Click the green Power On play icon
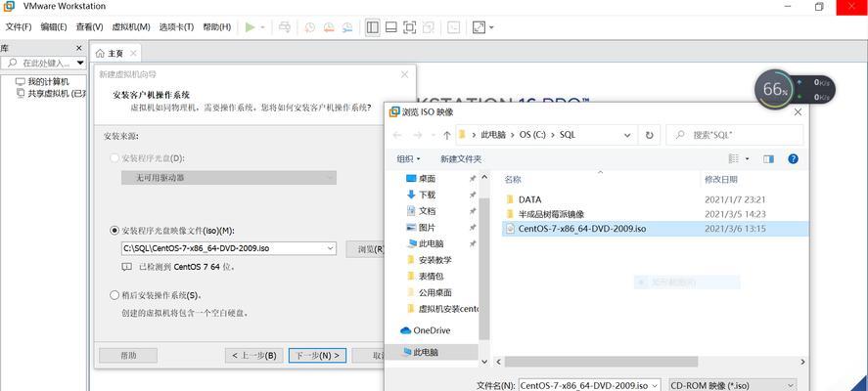This screenshot has height=391, width=868. click(x=251, y=27)
